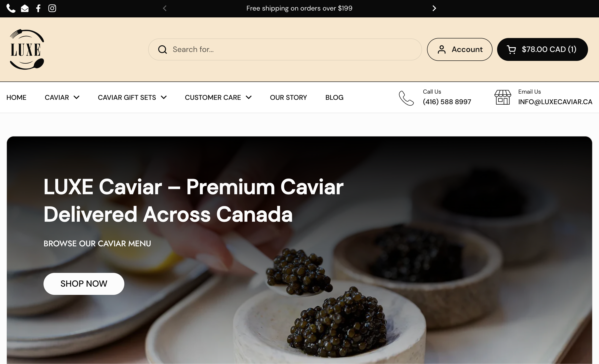Show next announcement with right arrow
The width and height of the screenshot is (599, 364).
[x=434, y=8]
